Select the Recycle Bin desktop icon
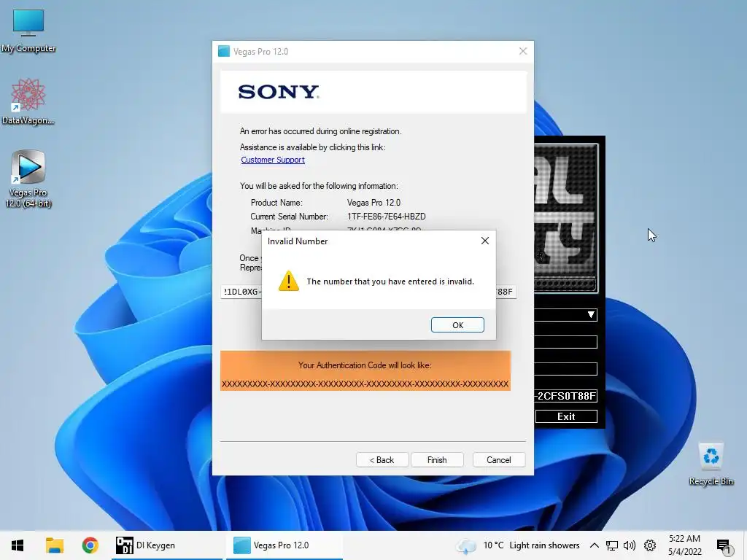The height and width of the screenshot is (560, 747). coord(711,464)
